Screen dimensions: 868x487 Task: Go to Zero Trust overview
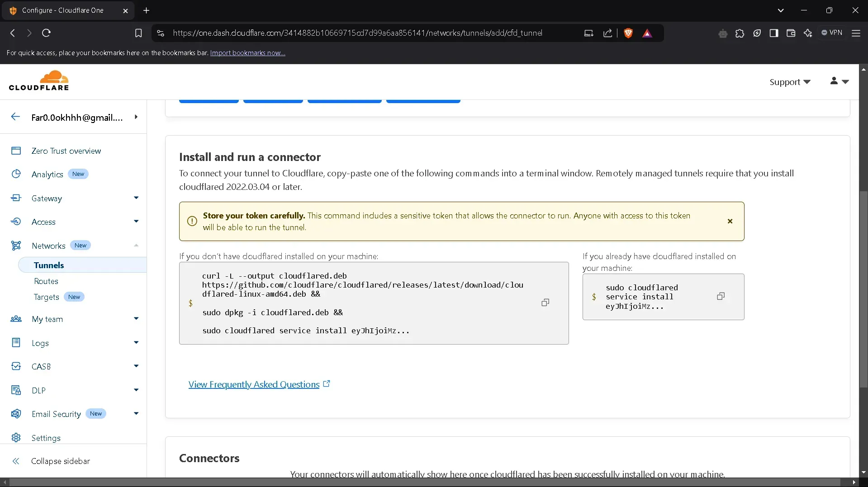[66, 151]
